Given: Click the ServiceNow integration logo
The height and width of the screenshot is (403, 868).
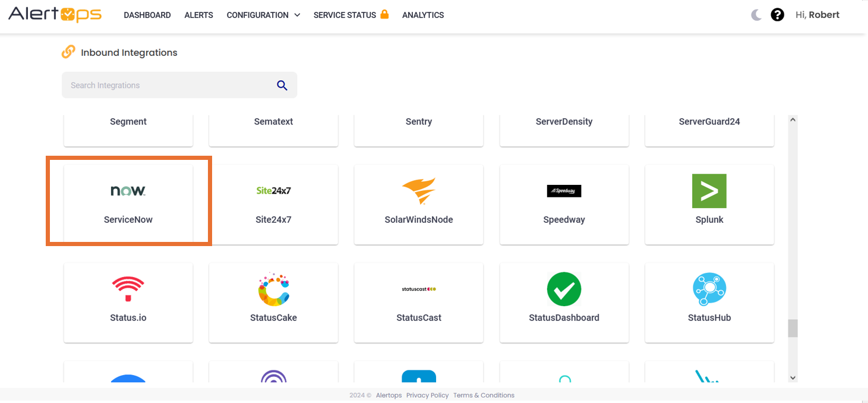Looking at the screenshot, I should (128, 191).
